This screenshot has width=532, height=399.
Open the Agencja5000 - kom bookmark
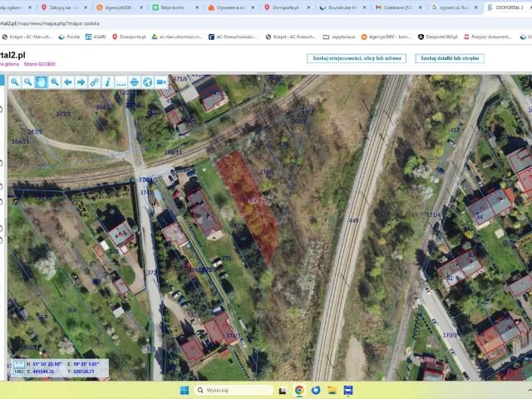[386, 37]
